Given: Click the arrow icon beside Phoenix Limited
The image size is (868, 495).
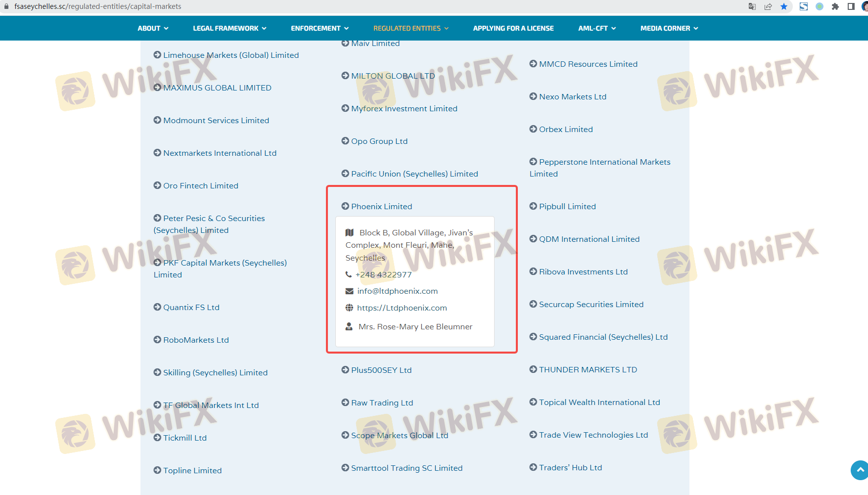Looking at the screenshot, I should pos(345,206).
